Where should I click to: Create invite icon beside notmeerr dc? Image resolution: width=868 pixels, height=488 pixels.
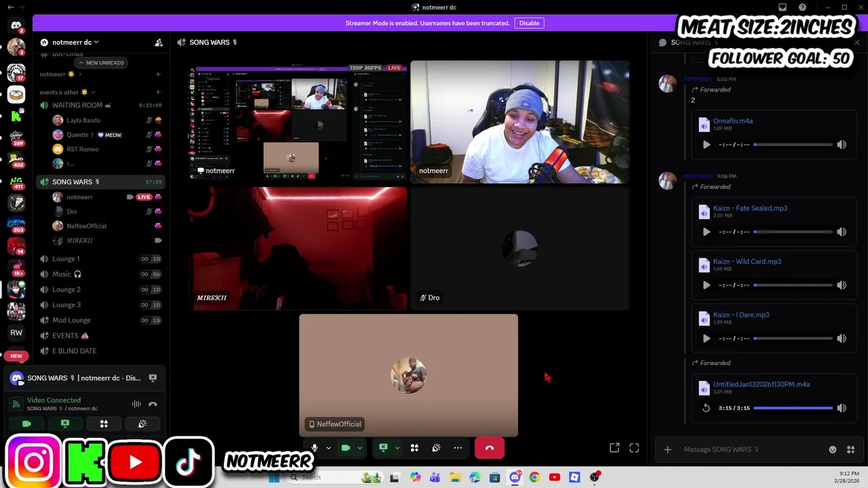159,43
